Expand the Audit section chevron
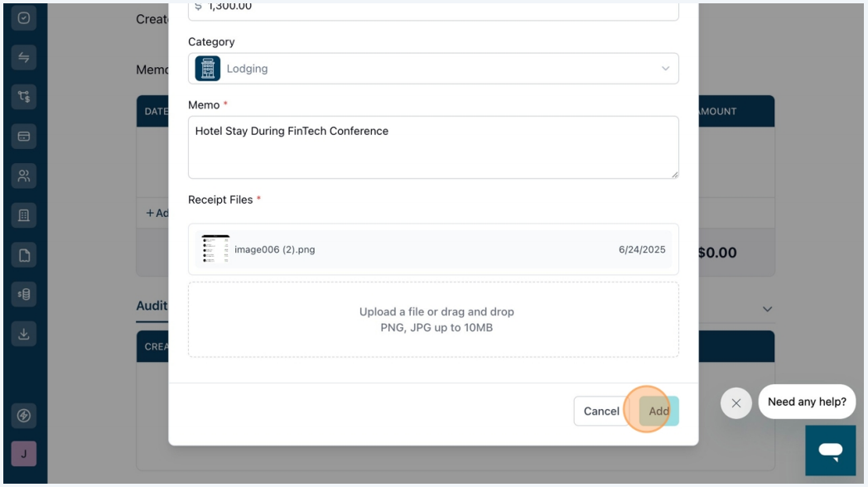 pos(767,309)
